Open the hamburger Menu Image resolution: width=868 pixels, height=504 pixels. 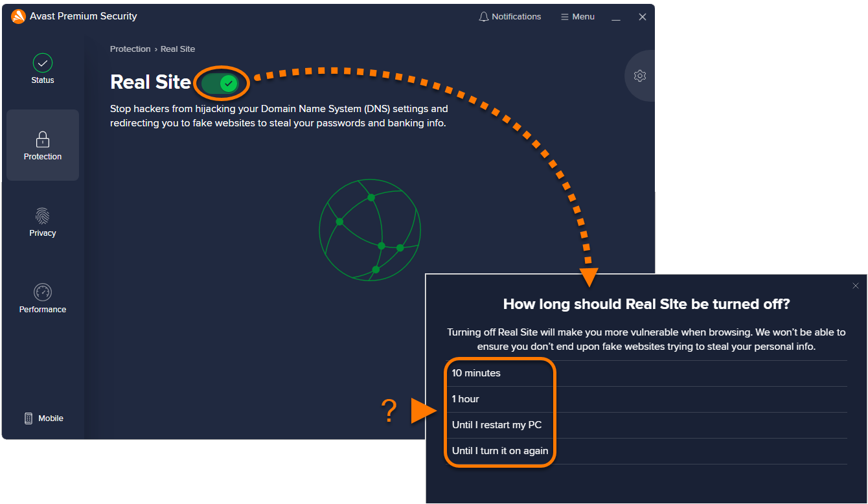577,17
